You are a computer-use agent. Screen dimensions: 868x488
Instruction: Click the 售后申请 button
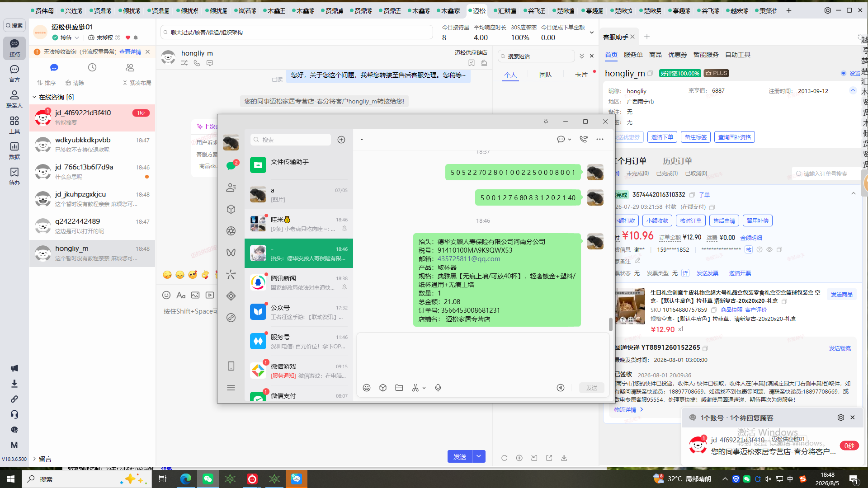[724, 221]
